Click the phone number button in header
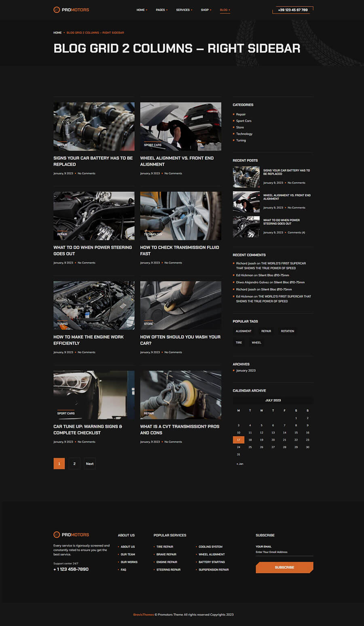The image size is (364, 626). click(293, 10)
